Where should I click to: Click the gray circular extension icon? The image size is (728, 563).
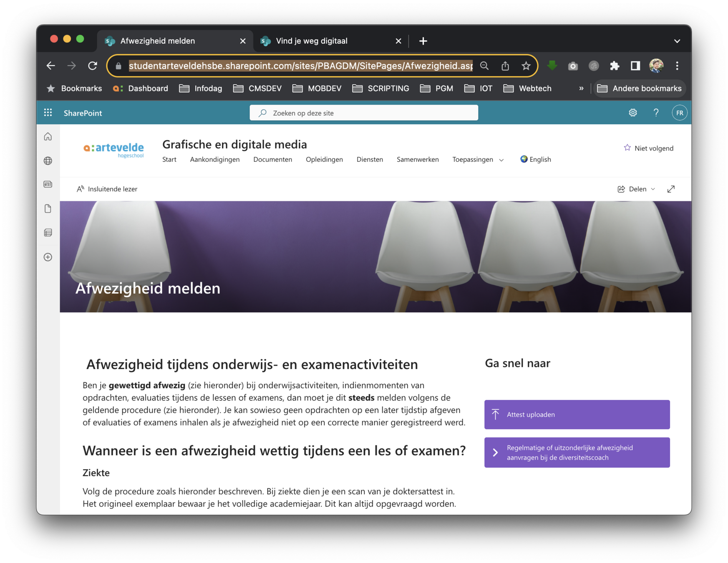pyautogui.click(x=594, y=66)
